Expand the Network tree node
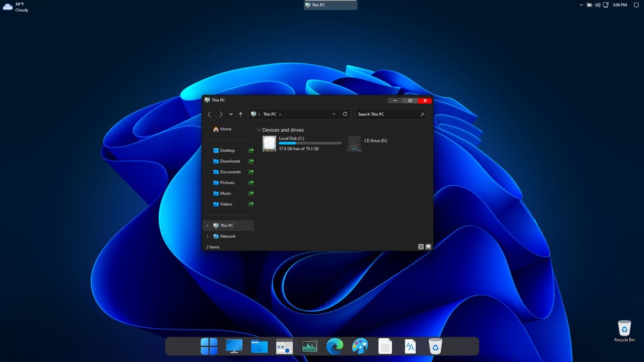The height and width of the screenshot is (362, 644). [208, 236]
